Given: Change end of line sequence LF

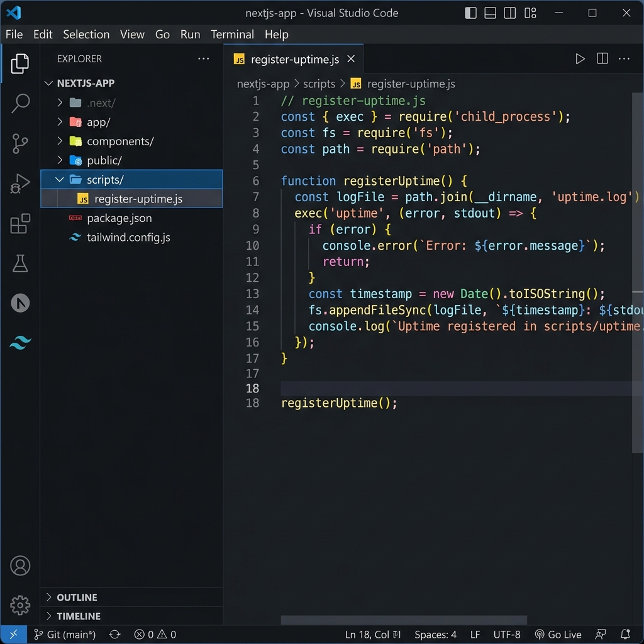Looking at the screenshot, I should click(475, 635).
